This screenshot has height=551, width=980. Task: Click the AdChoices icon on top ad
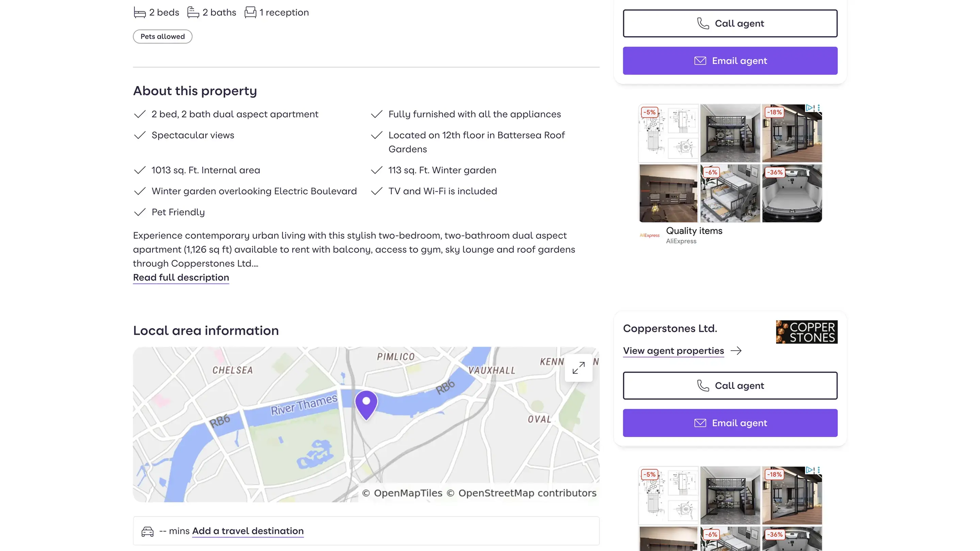[809, 108]
